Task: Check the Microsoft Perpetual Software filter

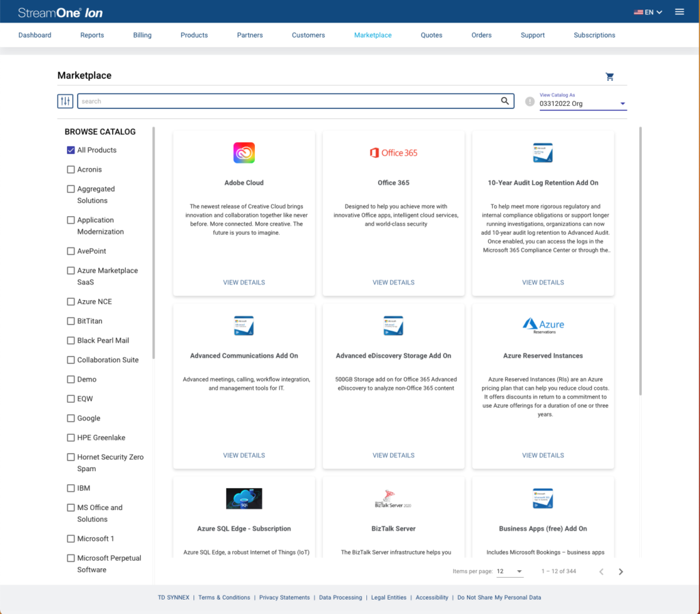Action: pyautogui.click(x=70, y=558)
